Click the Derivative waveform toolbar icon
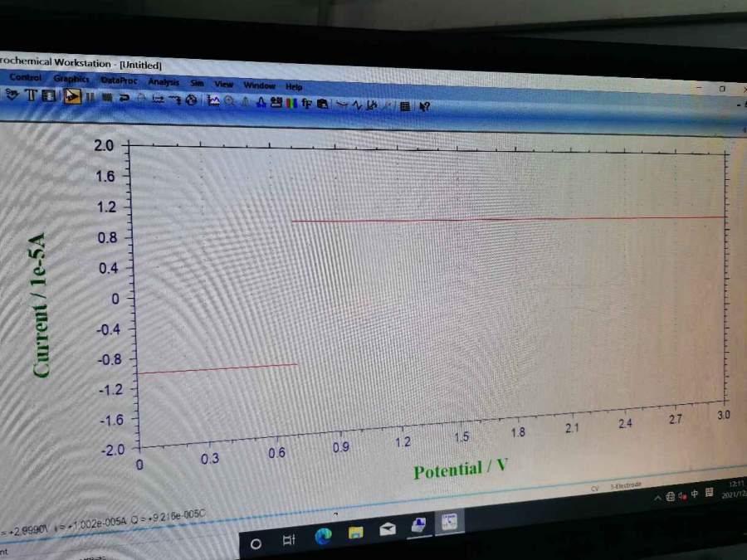The image size is (747, 560). click(357, 105)
